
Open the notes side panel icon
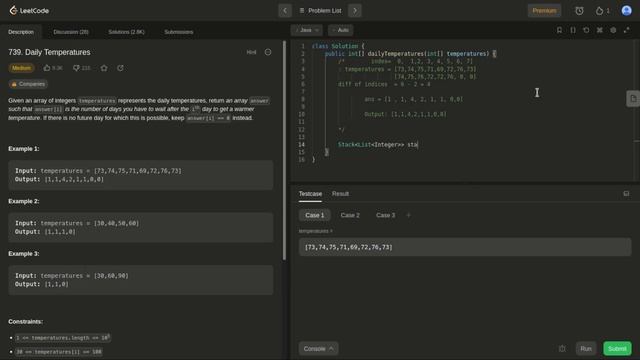tap(633, 98)
